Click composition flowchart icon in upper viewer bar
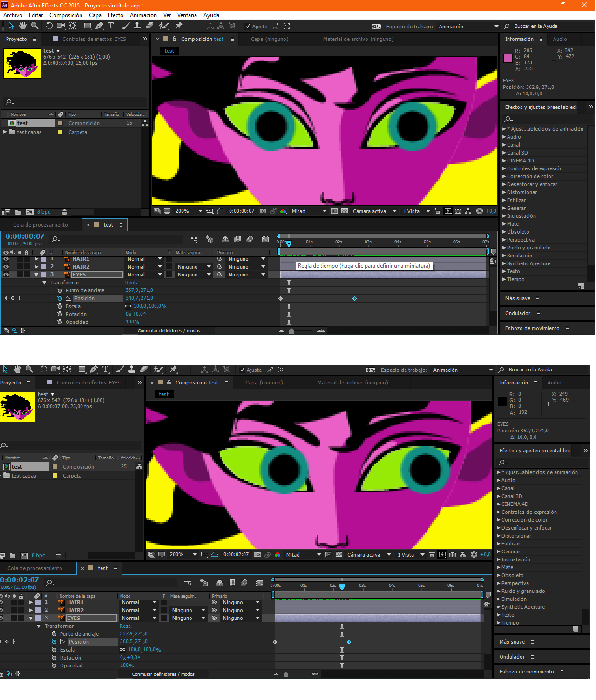The width and height of the screenshot is (596, 700). pyautogui.click(x=468, y=211)
